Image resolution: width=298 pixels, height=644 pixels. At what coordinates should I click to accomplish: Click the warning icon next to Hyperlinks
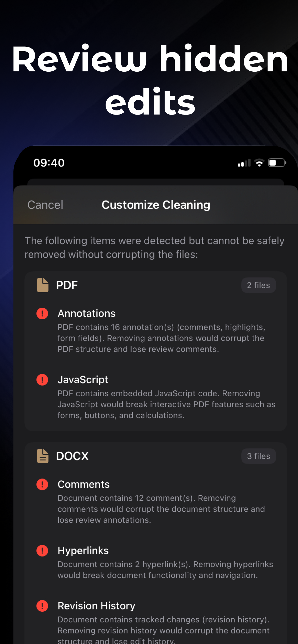tap(42, 551)
